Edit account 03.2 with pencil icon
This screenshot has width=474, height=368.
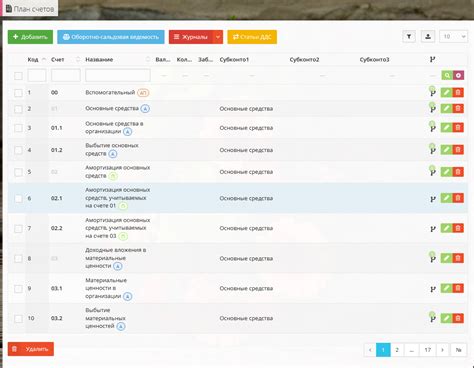[x=446, y=318]
